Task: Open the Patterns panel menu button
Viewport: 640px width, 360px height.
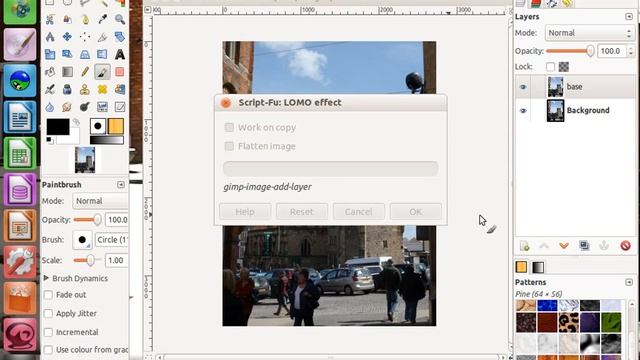Action: [x=629, y=282]
